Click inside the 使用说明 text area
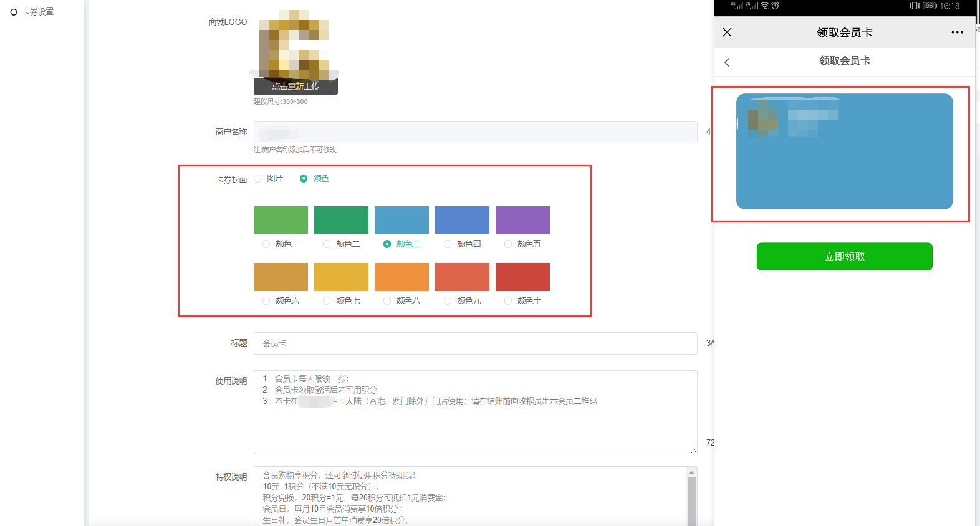This screenshot has width=980, height=526. pos(475,424)
